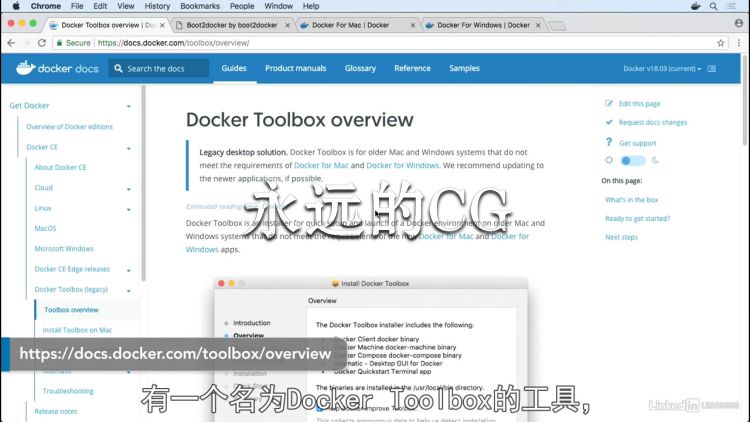
Task: Open the Product manuals nav tab
Action: click(296, 68)
